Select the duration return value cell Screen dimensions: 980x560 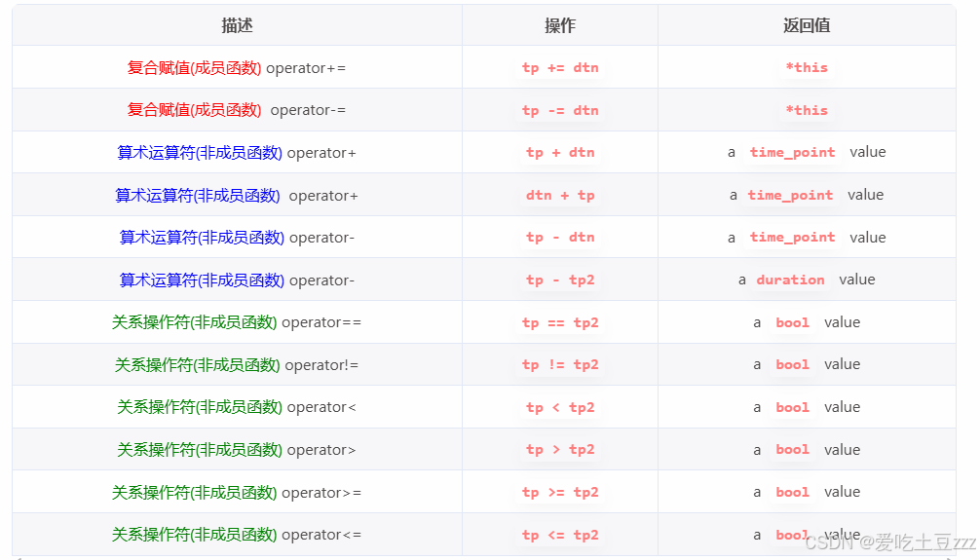807,280
